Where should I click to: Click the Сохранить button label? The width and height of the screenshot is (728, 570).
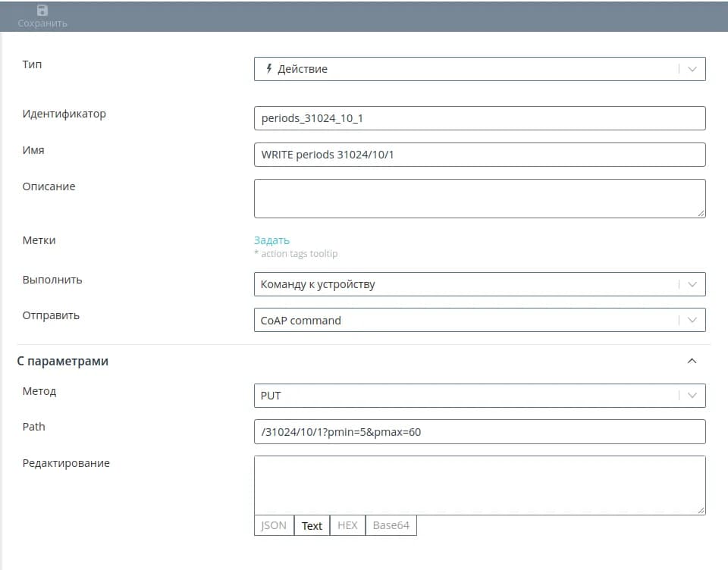pos(42,23)
